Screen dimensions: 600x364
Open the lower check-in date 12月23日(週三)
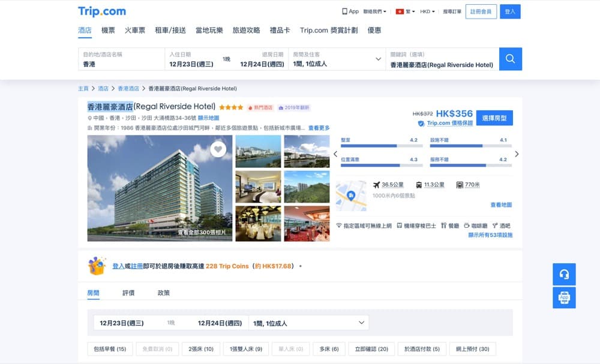point(122,323)
